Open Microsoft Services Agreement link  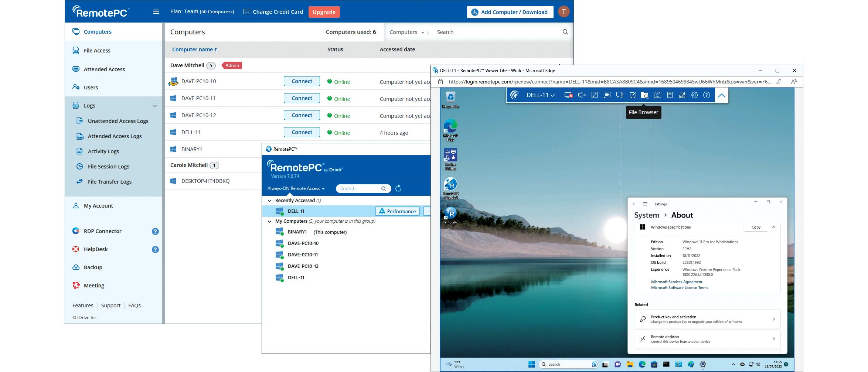677,282
